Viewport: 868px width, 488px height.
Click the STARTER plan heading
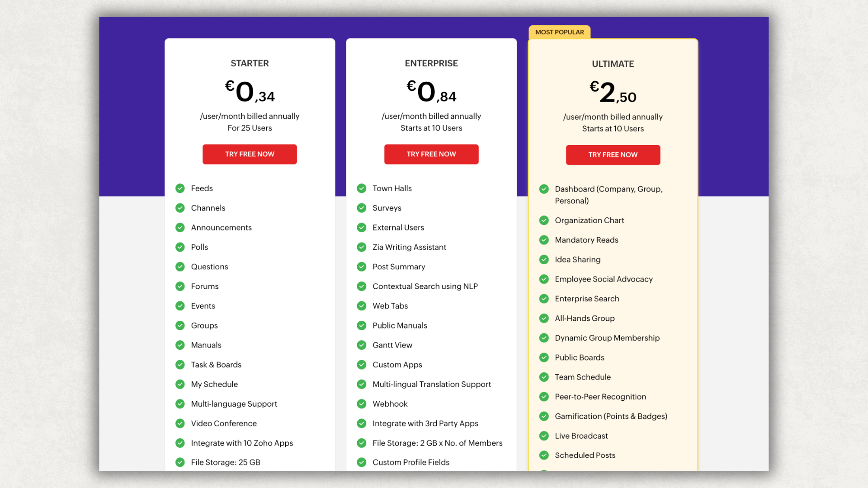(x=250, y=63)
